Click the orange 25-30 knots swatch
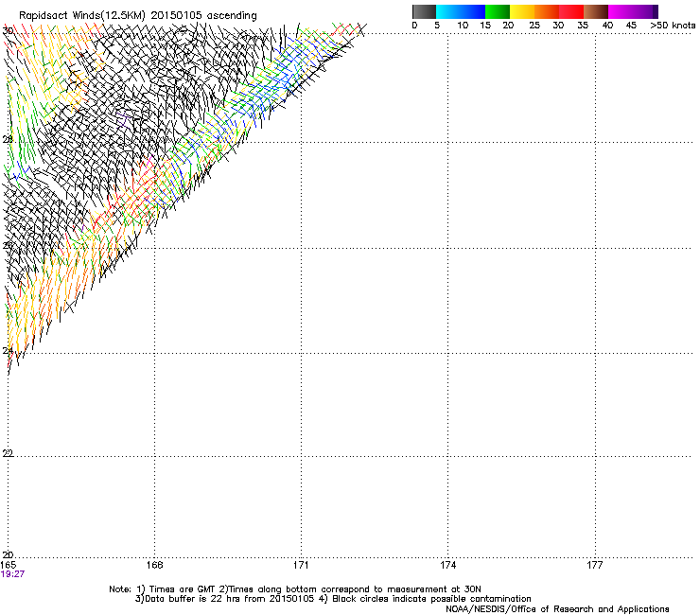This screenshot has height=615, width=700. click(x=547, y=11)
